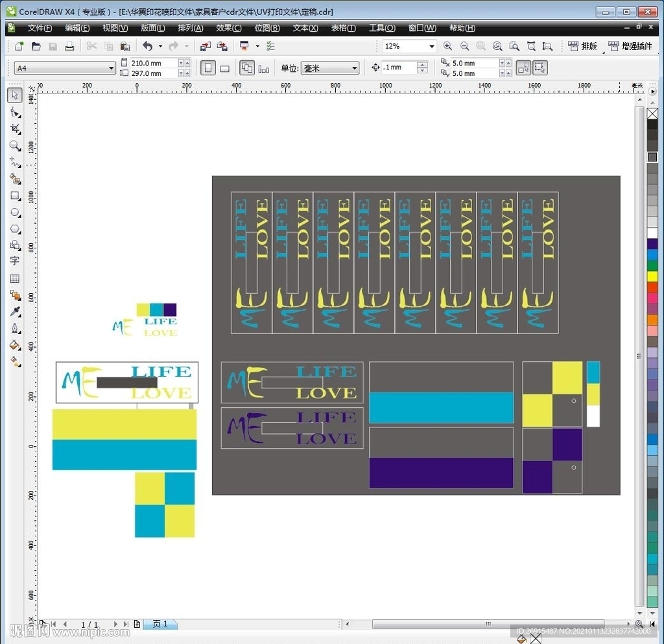Choose the Zoom magnifier tool in toolbox
Screen dimensions: 664x644
pos(15,145)
